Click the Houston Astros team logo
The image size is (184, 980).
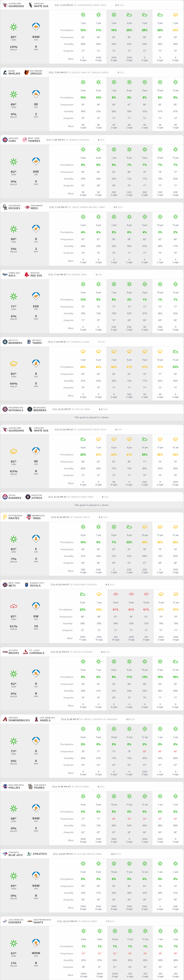pos(28,497)
